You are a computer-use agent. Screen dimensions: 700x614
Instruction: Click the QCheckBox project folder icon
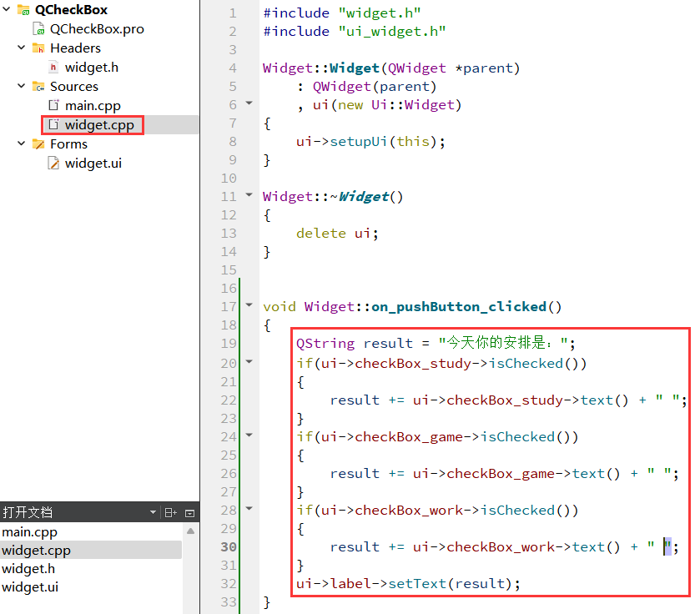[x=23, y=9]
